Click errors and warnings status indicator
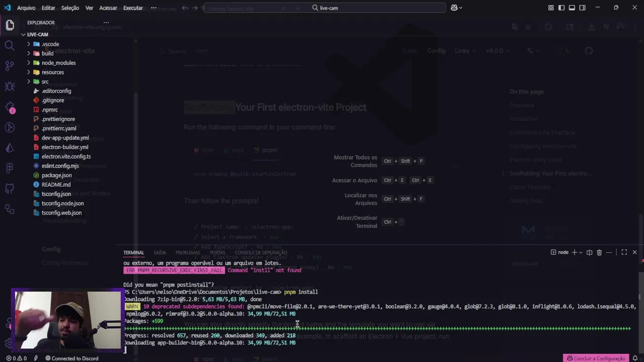This screenshot has height=362, width=644. (16, 358)
